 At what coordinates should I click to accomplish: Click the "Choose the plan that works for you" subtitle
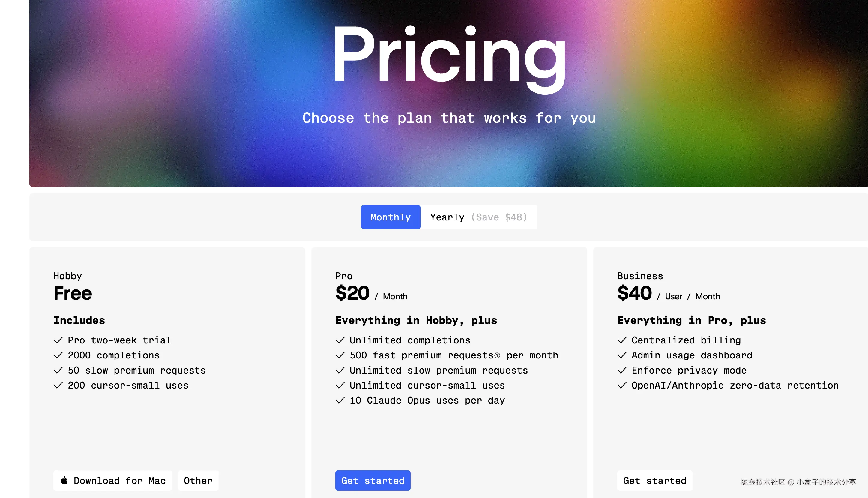pos(449,118)
